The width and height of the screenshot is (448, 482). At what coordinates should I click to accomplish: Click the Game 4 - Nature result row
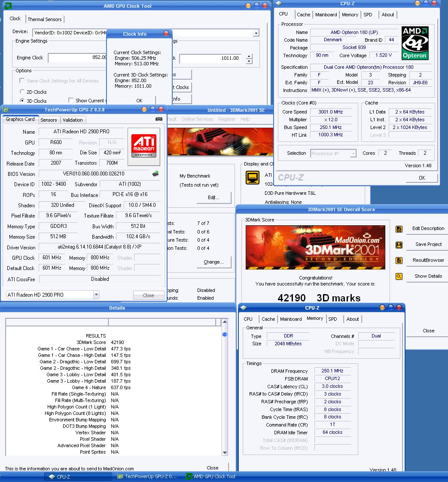pos(101,387)
